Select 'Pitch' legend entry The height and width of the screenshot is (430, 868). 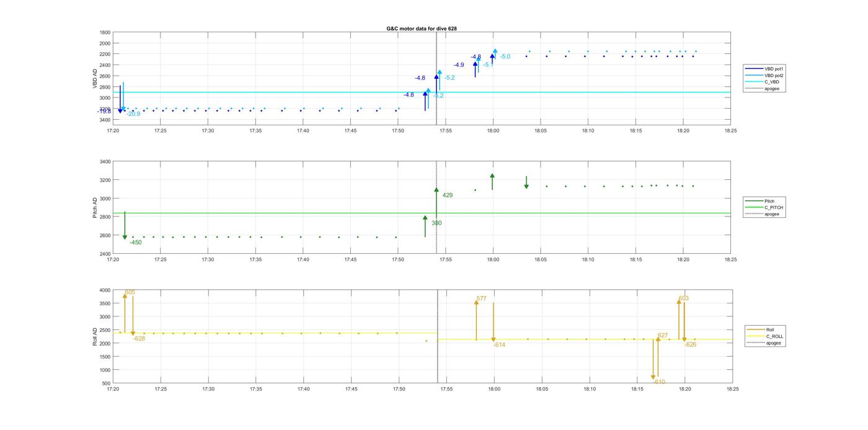coord(764,201)
